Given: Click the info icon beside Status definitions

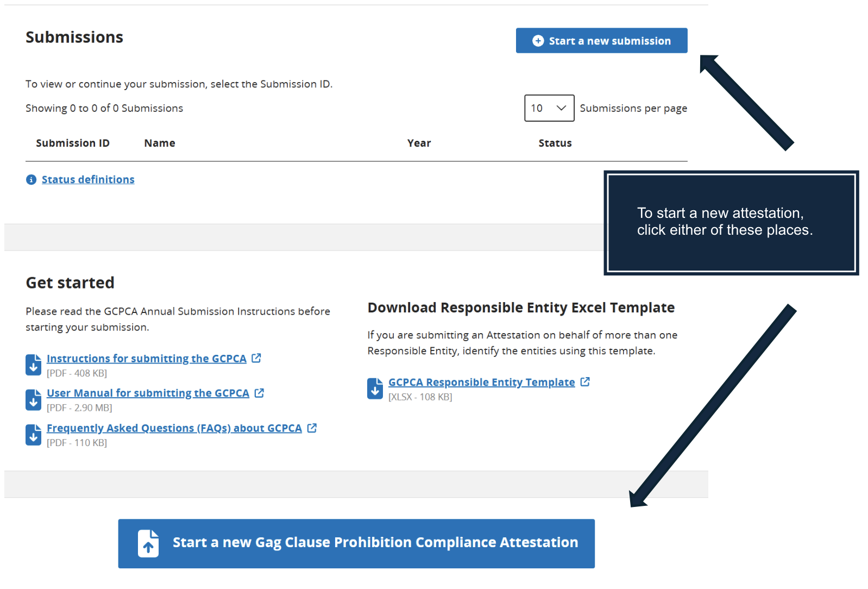Looking at the screenshot, I should [31, 180].
